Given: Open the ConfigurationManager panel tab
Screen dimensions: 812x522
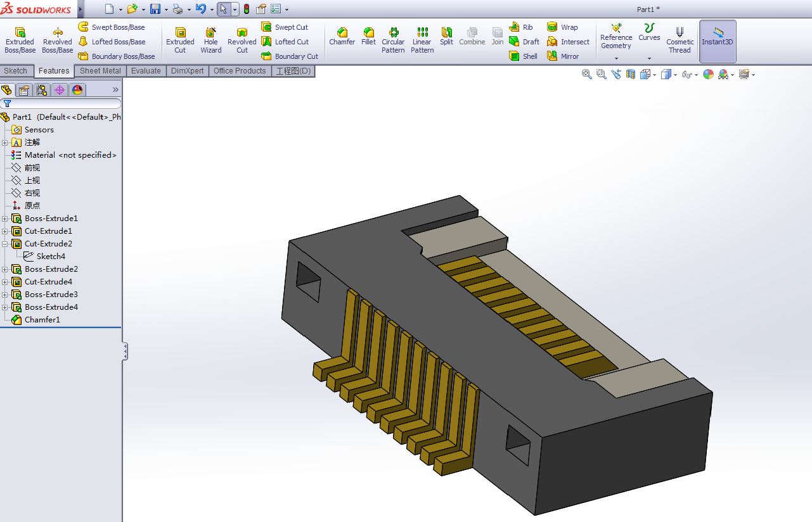Looking at the screenshot, I should pos(42,90).
